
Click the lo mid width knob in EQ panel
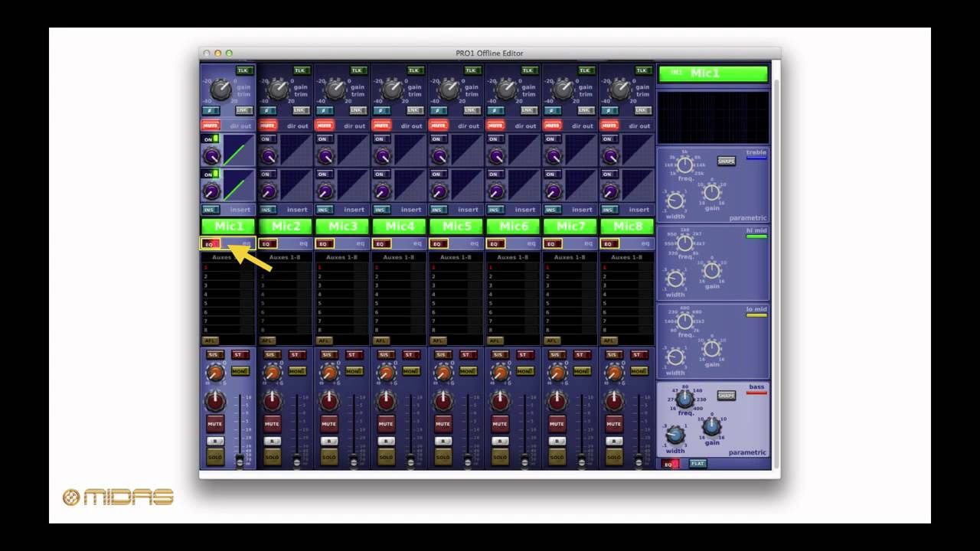click(675, 357)
